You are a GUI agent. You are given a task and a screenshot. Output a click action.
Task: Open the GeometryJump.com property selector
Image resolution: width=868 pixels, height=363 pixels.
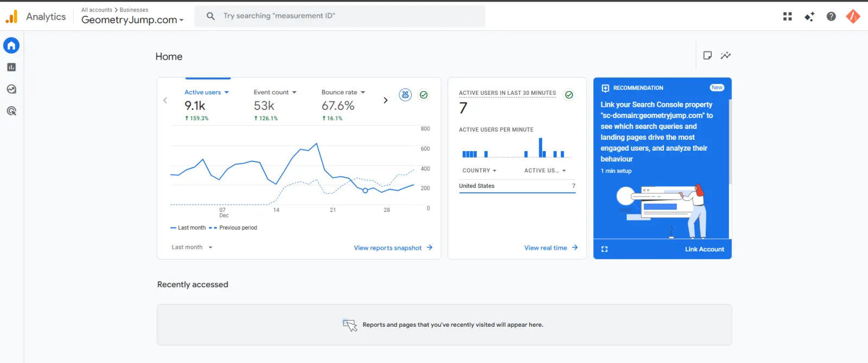point(132,20)
